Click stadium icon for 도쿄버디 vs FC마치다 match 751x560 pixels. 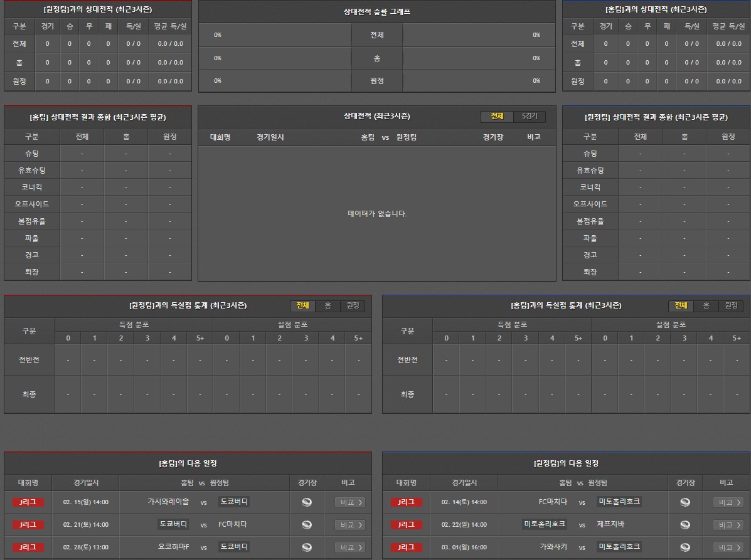coord(307,525)
